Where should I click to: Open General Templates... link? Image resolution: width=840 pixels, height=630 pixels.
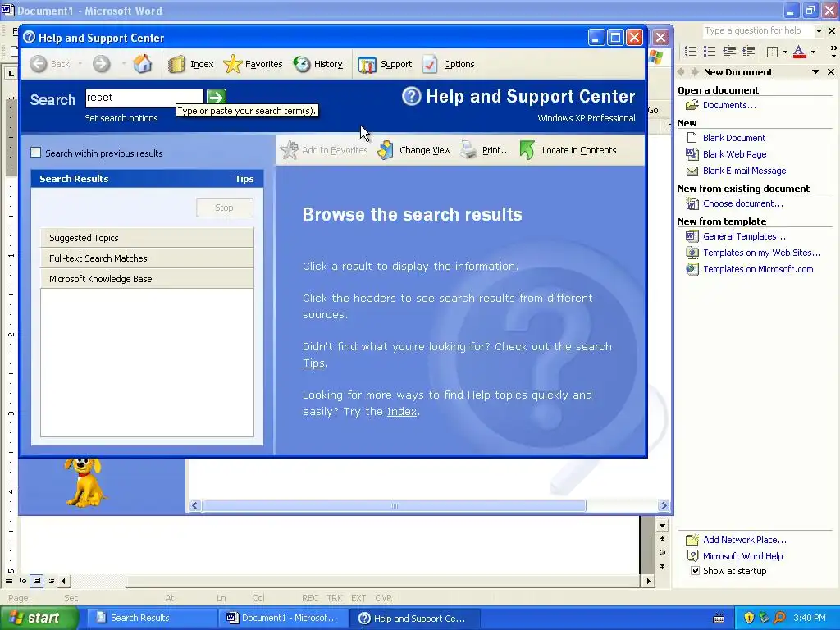tap(744, 236)
